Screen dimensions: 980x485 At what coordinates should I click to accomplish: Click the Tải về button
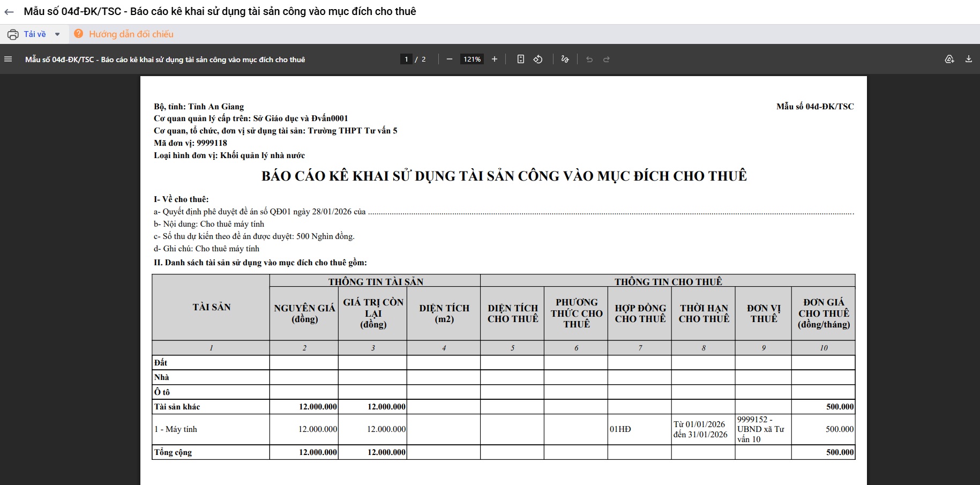pos(35,34)
